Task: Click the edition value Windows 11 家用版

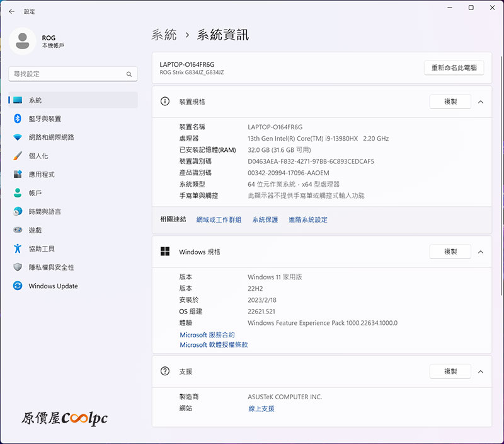Action: 275,277
